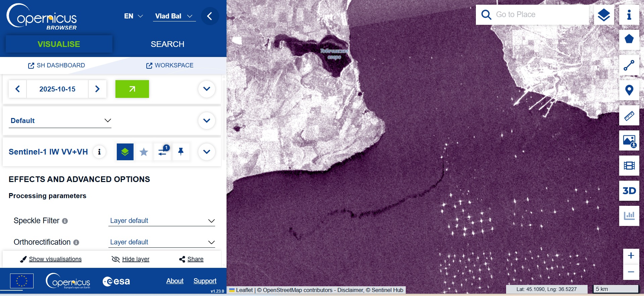Switch to 3D view mode

click(x=629, y=191)
